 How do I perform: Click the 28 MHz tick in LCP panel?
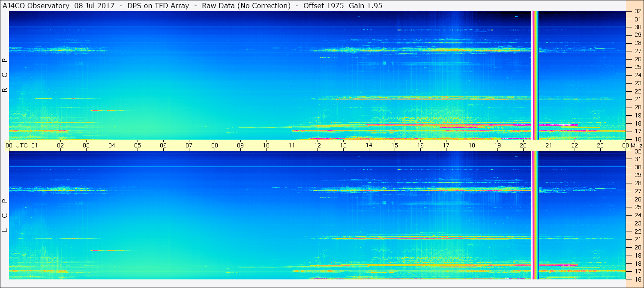(637, 183)
